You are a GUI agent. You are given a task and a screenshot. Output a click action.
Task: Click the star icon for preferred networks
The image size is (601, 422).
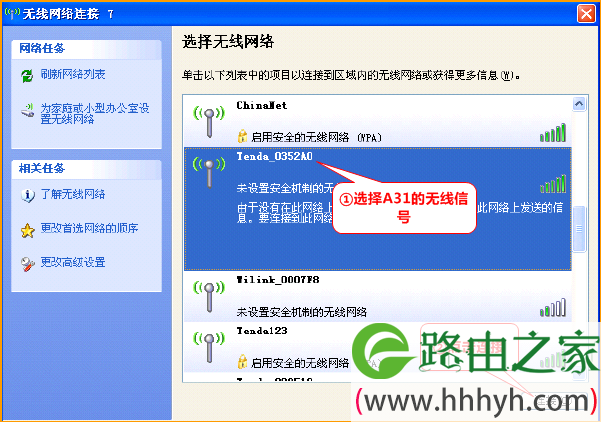(x=28, y=230)
